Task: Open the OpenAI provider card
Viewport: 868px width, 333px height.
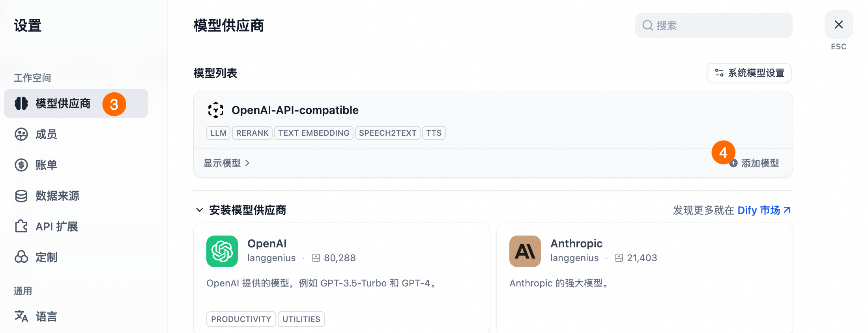Action: pos(342,278)
